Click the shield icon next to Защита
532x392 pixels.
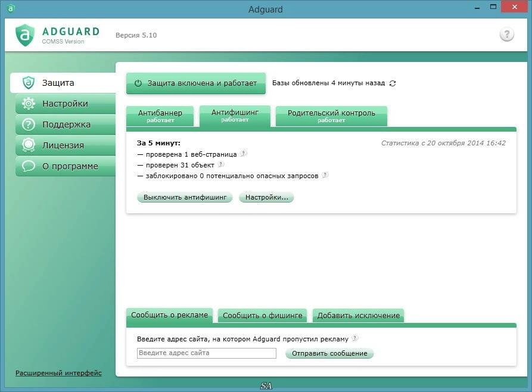(29, 82)
